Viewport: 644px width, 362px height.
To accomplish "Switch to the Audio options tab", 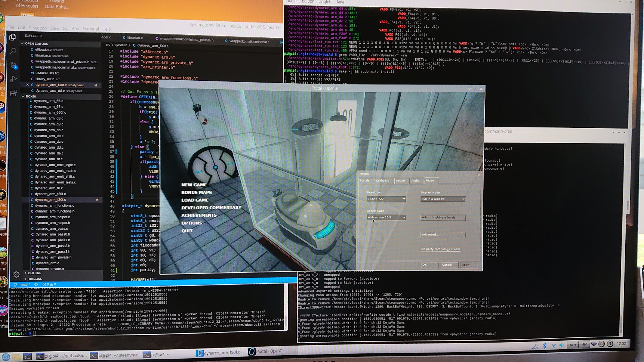I will click(x=415, y=181).
